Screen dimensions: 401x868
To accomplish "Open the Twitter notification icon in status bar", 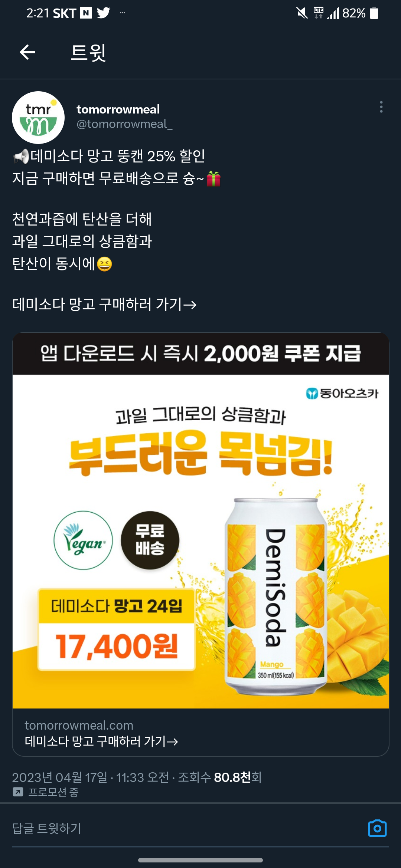I will click(x=104, y=13).
